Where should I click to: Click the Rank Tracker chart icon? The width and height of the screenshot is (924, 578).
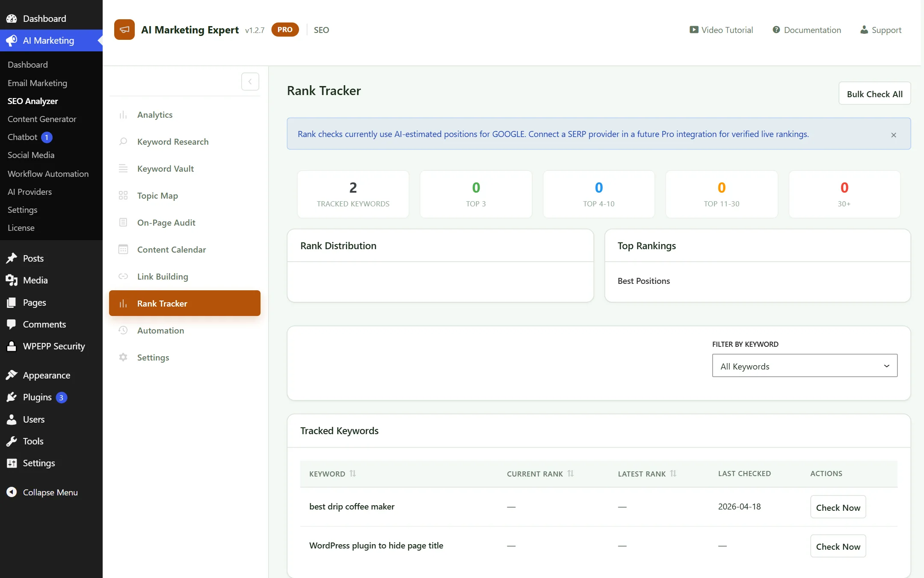pos(123,304)
